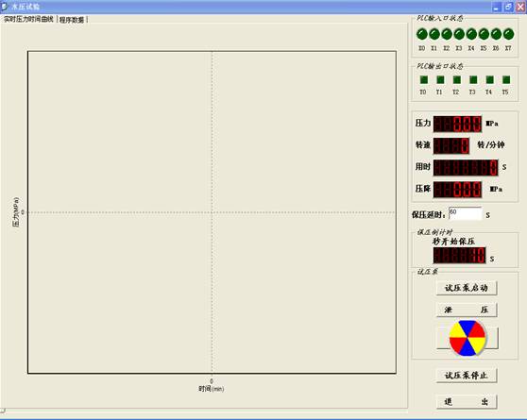Click the Y3 output status square
The image size is (527, 420).
click(x=473, y=79)
